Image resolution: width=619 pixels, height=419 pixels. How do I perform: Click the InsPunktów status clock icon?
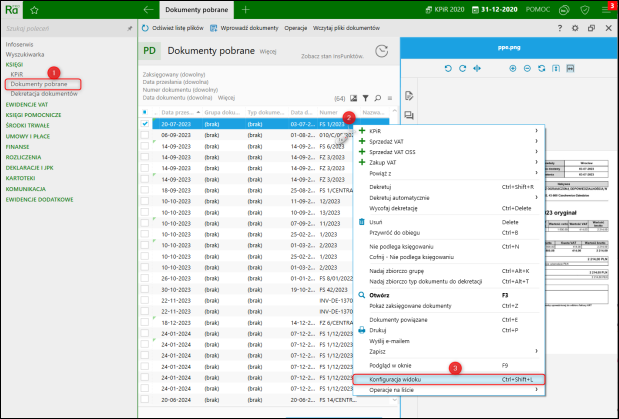(x=381, y=51)
